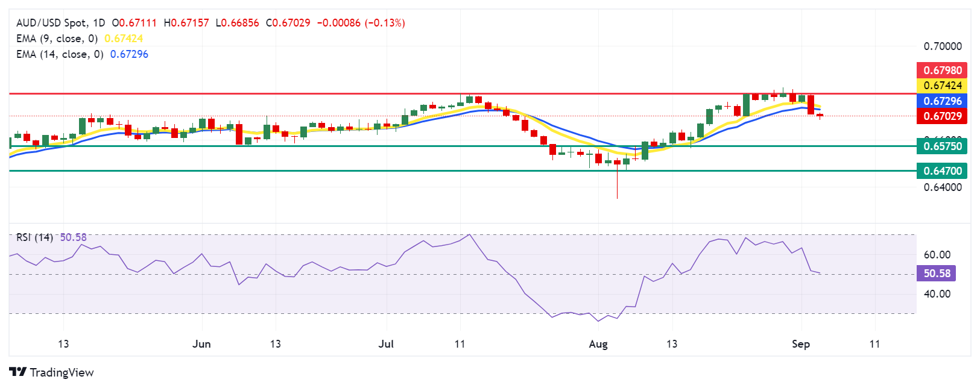Image resolution: width=980 pixels, height=388 pixels.
Task: Click the red 0.67980 resistance price tag
Action: click(x=942, y=70)
